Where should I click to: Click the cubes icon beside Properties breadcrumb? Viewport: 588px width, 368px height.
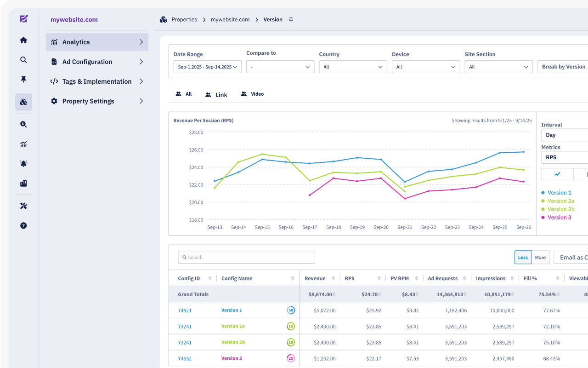163,19
